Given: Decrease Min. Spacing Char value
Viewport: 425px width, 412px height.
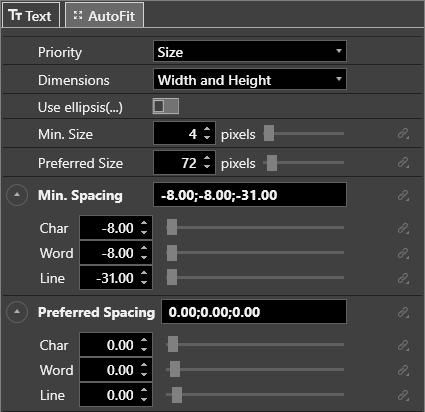Looking at the screenshot, I should click(x=144, y=232).
